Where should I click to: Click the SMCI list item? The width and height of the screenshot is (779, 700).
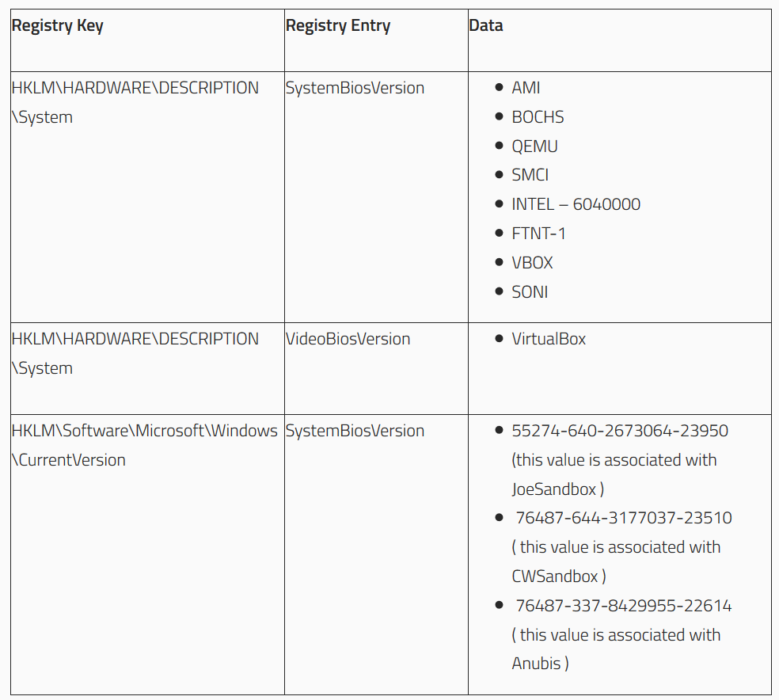coord(530,175)
